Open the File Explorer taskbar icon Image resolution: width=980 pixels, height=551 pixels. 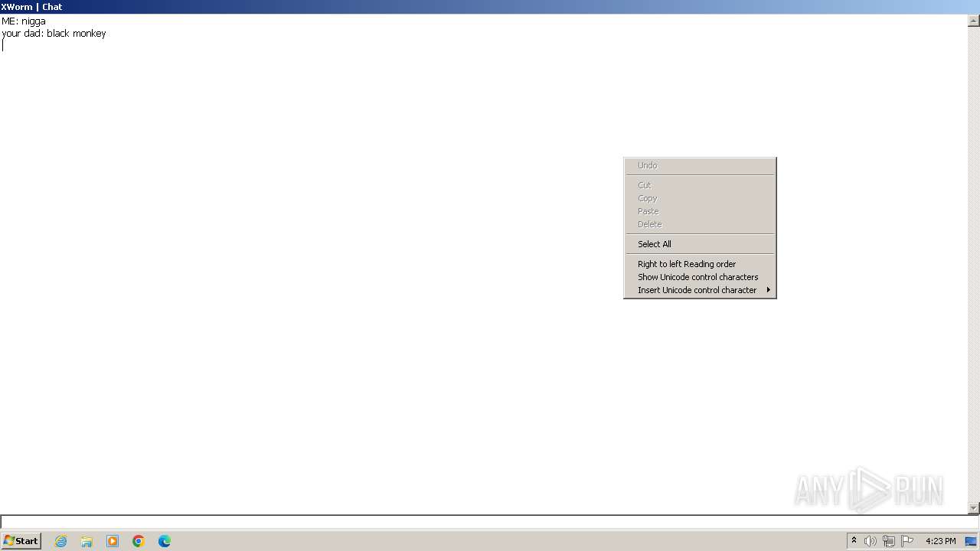click(87, 541)
